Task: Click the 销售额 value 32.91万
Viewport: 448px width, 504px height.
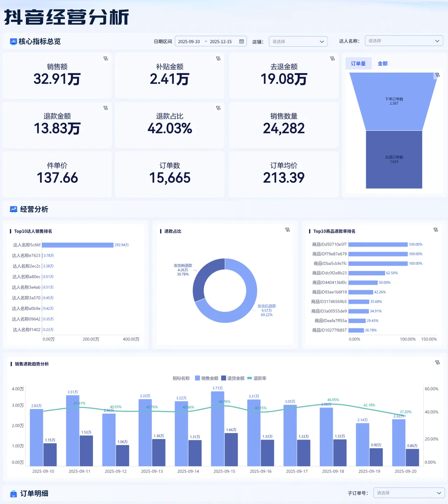Action: tap(57, 79)
